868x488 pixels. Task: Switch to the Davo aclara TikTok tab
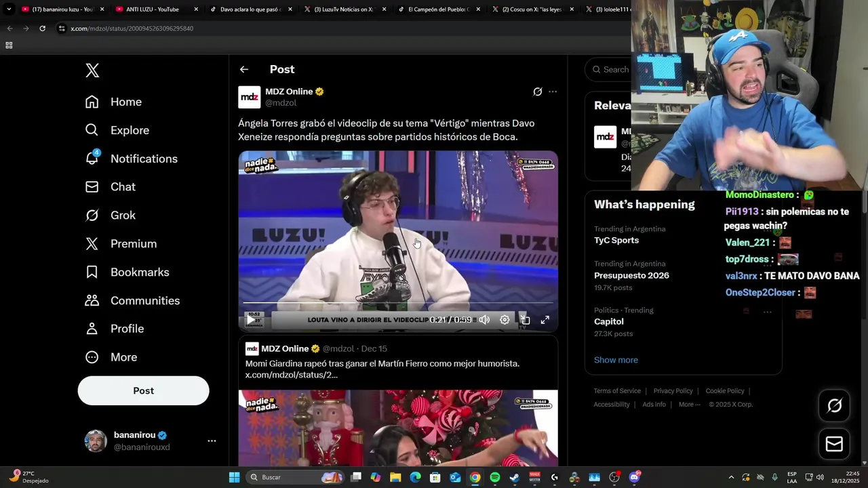click(251, 9)
